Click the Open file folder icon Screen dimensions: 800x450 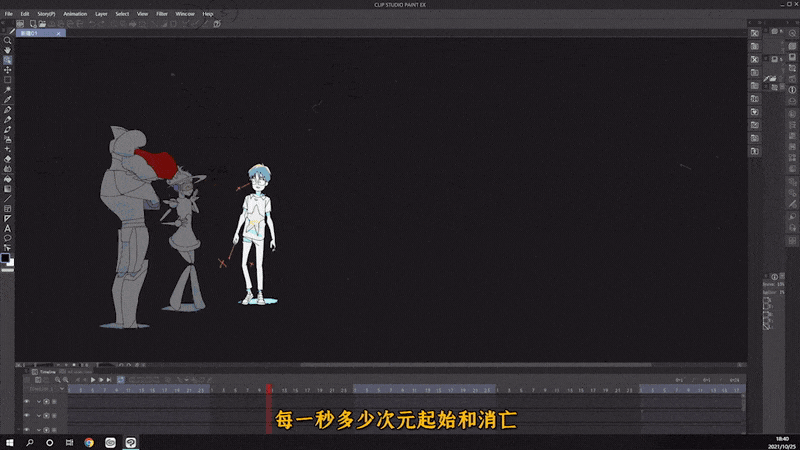point(42,24)
